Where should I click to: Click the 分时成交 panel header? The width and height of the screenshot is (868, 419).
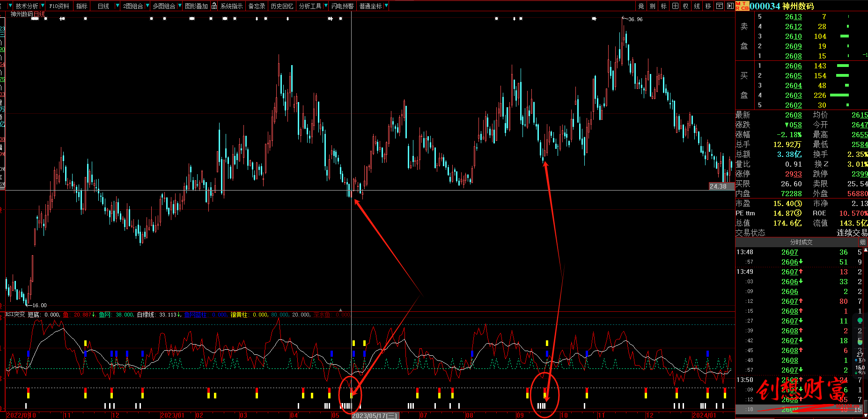click(x=801, y=242)
